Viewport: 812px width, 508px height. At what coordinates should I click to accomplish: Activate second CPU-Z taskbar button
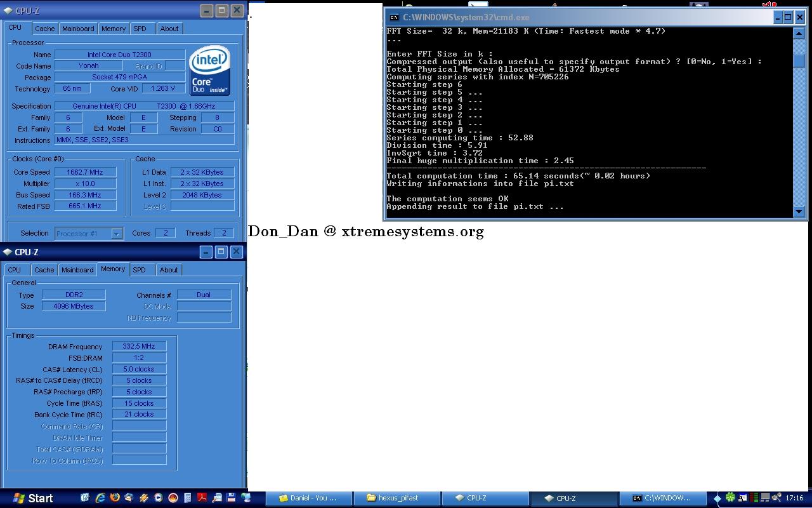pos(573,498)
